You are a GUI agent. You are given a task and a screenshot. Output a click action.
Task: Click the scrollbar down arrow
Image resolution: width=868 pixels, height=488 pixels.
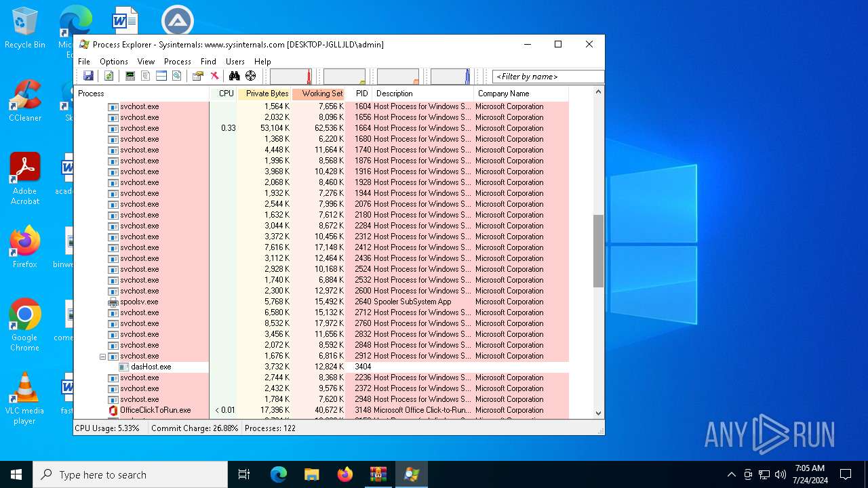598,413
